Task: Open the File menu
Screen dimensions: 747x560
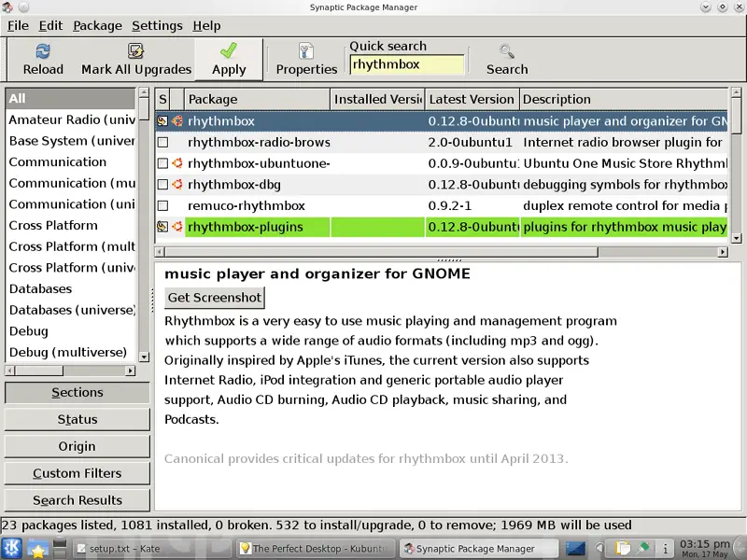Action: point(18,26)
